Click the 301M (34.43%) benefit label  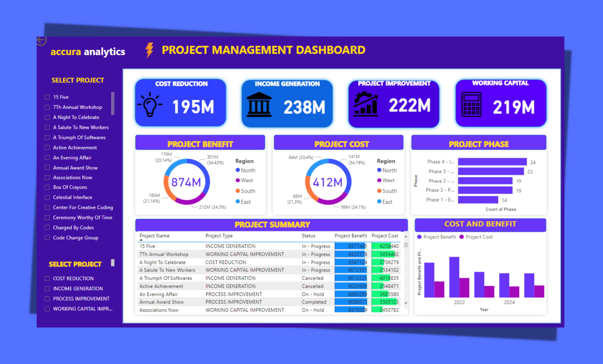(215, 160)
